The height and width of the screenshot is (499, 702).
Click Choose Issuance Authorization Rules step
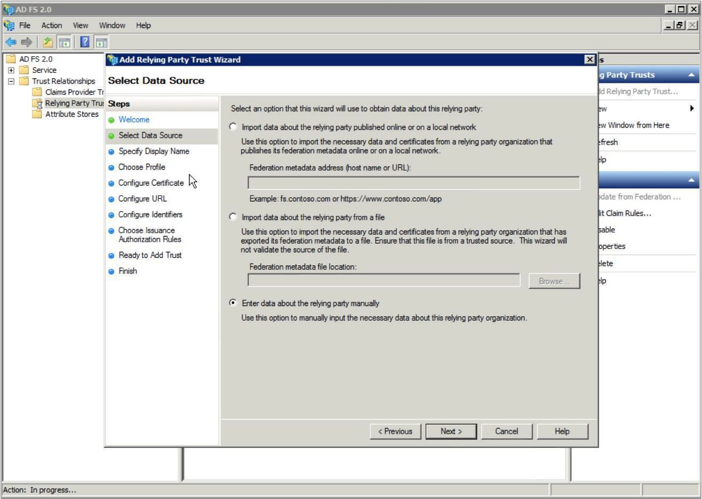[150, 235]
